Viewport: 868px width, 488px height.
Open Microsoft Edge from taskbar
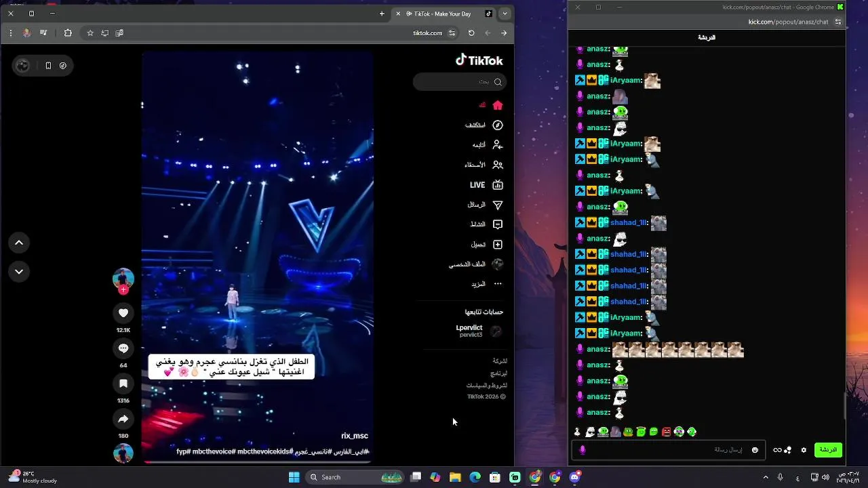475,477
